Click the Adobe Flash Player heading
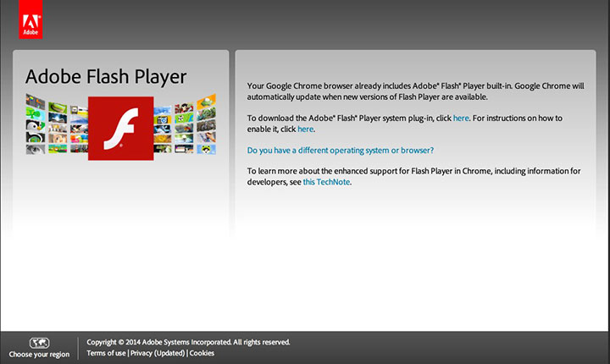This screenshot has width=610, height=364. pyautogui.click(x=106, y=77)
